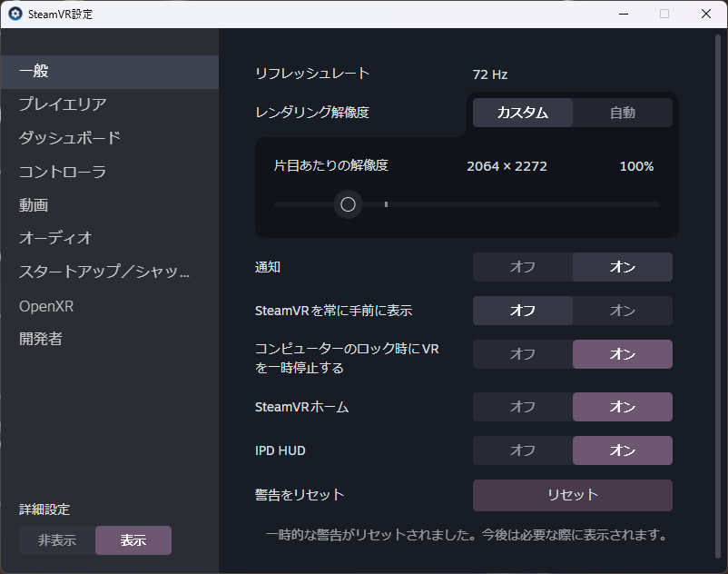
Task: Turn SteamVRホーム off
Action: click(523, 407)
